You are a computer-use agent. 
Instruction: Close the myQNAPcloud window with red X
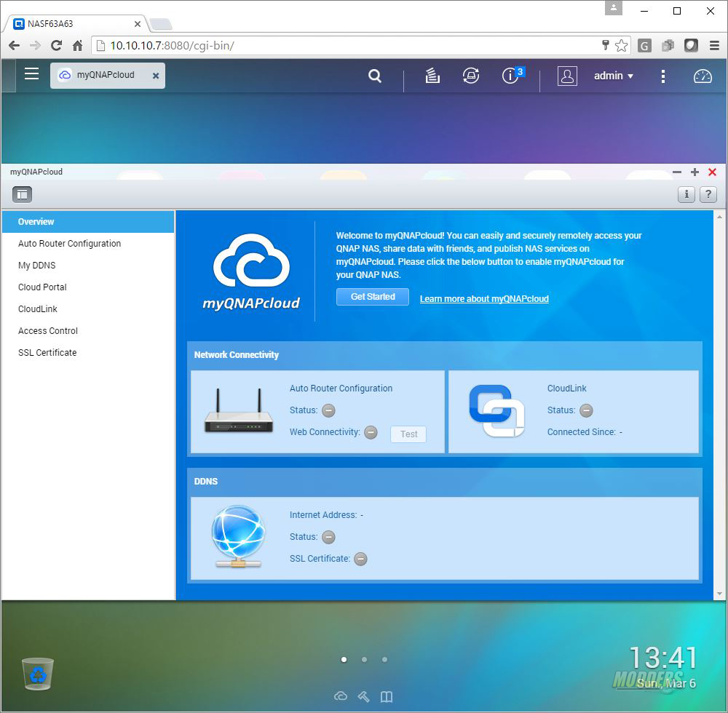712,172
